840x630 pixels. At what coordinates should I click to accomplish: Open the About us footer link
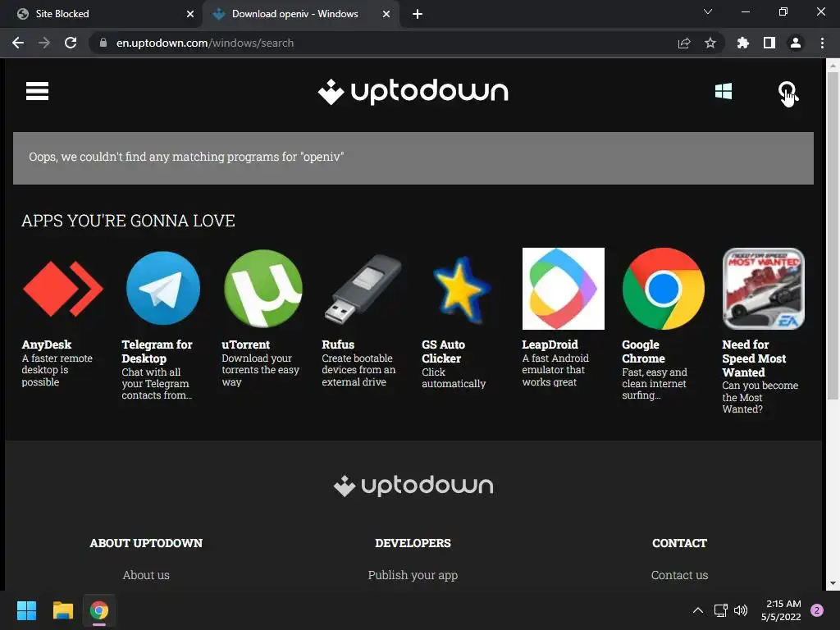[146, 575]
